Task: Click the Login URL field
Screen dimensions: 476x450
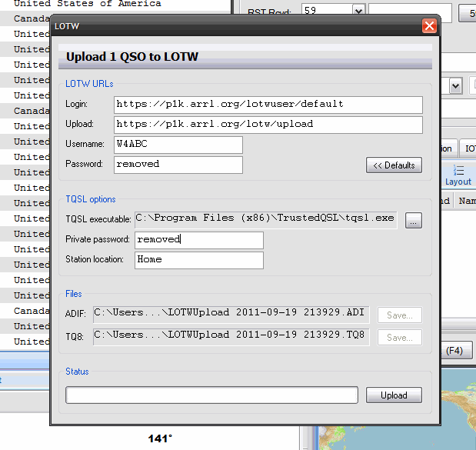Action: click(268, 105)
